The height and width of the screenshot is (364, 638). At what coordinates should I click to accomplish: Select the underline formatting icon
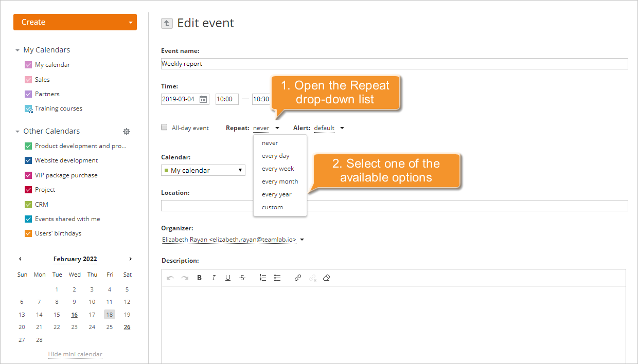(228, 278)
